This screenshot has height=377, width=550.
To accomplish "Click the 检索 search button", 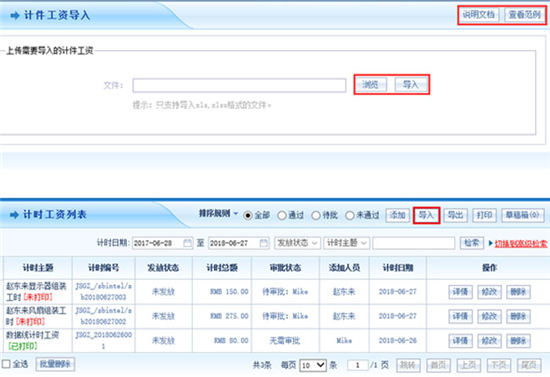I will pos(472,243).
